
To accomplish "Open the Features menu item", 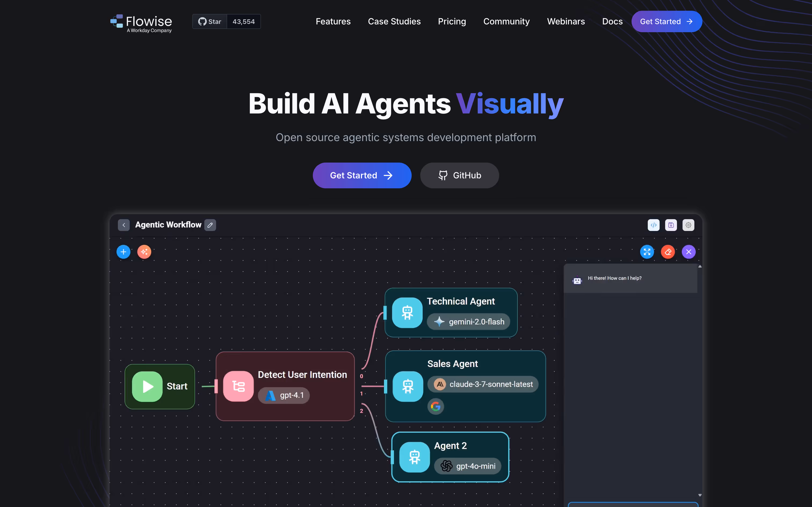I will pyautogui.click(x=333, y=21).
